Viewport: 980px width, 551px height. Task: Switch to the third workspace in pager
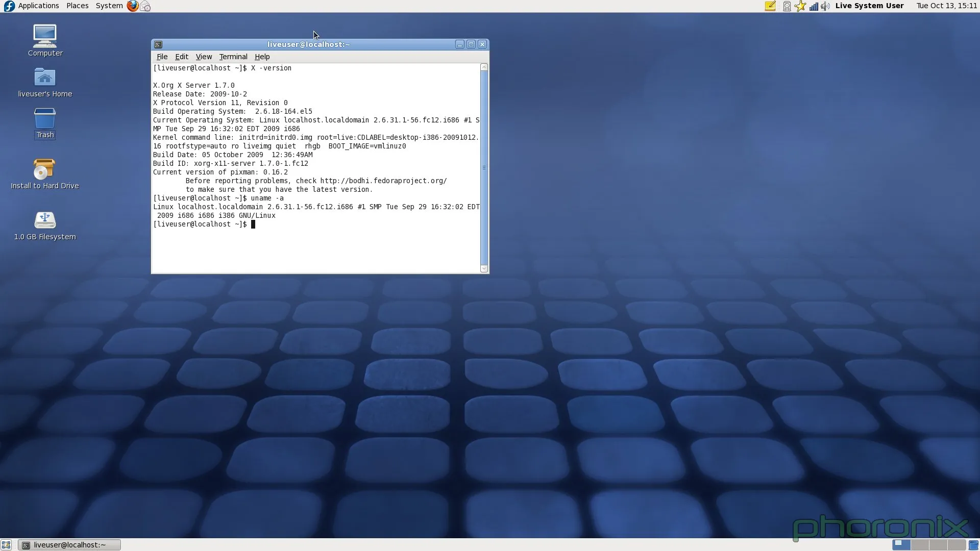pyautogui.click(x=938, y=545)
